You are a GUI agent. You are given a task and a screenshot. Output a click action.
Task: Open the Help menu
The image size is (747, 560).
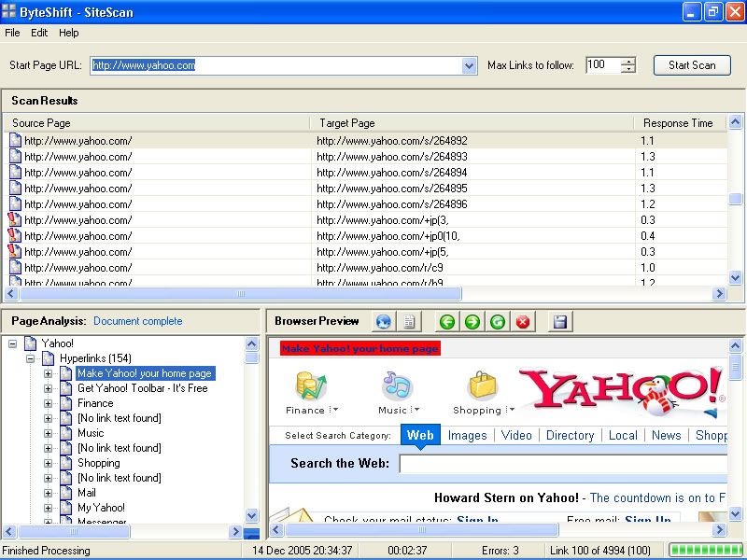69,33
